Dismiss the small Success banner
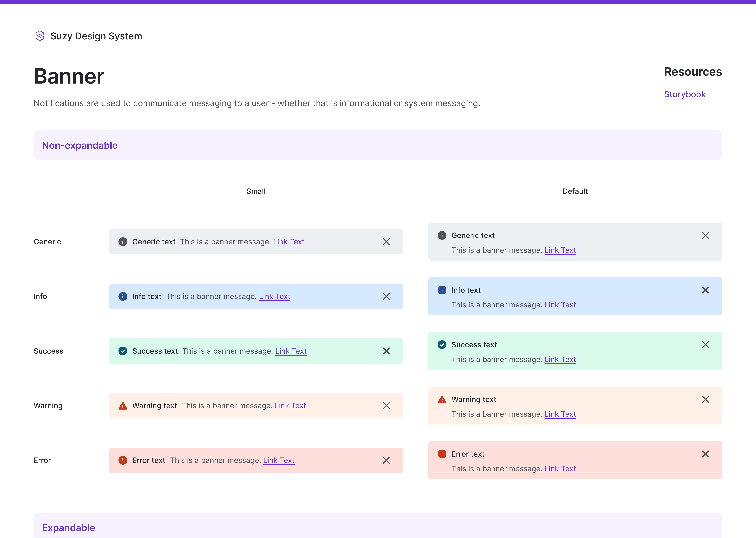The image size is (756, 538). tap(386, 351)
